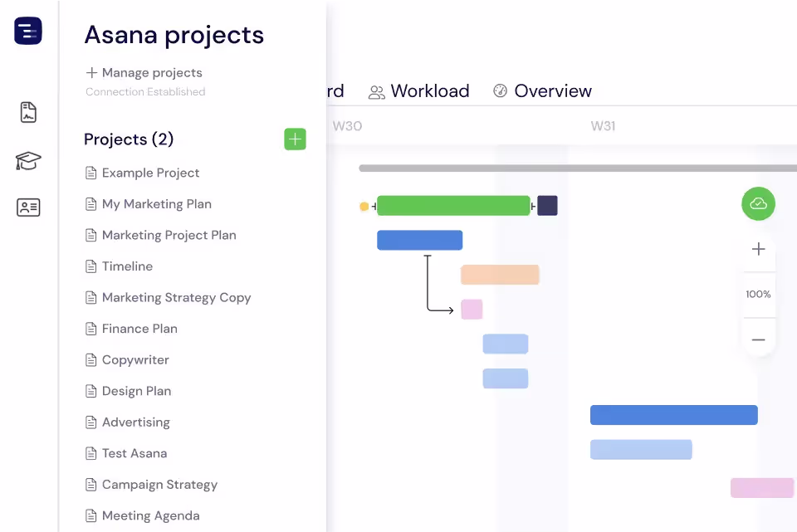Open the Test Asana project
This screenshot has width=797, height=532.
coord(134,453)
